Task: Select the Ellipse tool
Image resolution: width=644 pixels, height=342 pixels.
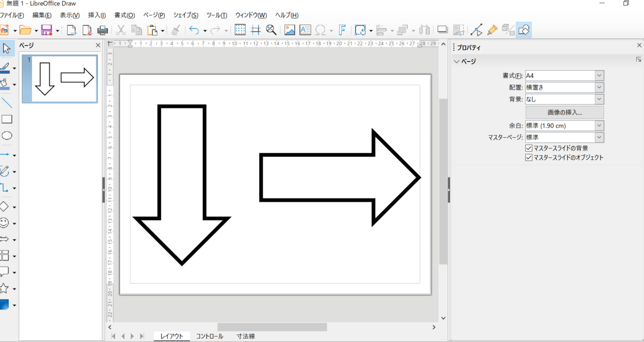Action: [x=7, y=135]
